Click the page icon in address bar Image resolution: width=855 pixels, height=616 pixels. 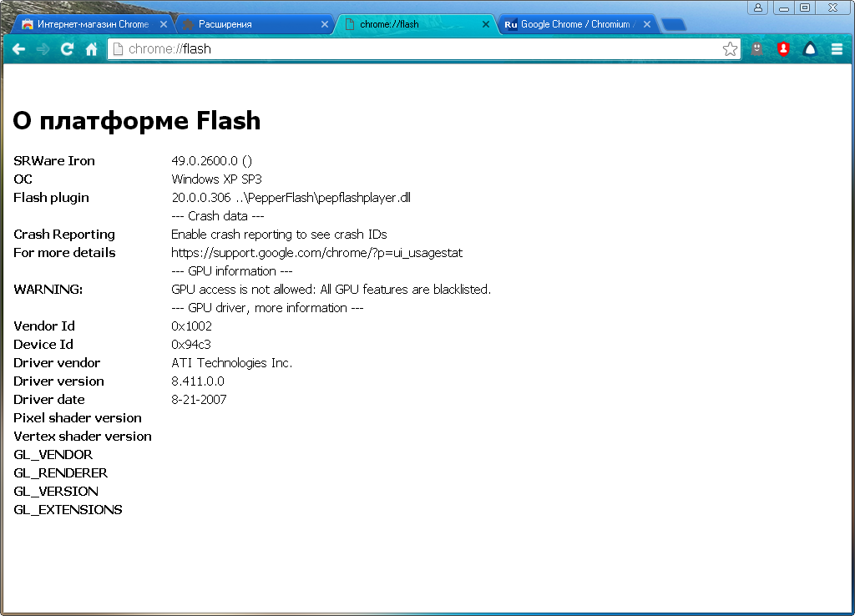pos(118,49)
